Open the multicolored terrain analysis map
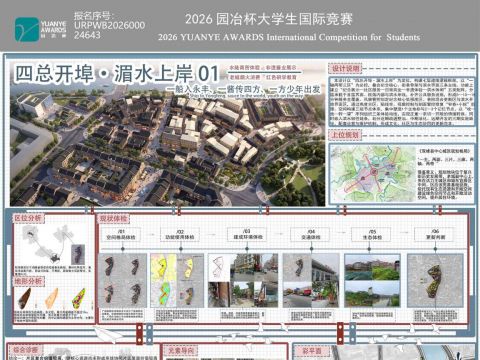 (x=79, y=298)
